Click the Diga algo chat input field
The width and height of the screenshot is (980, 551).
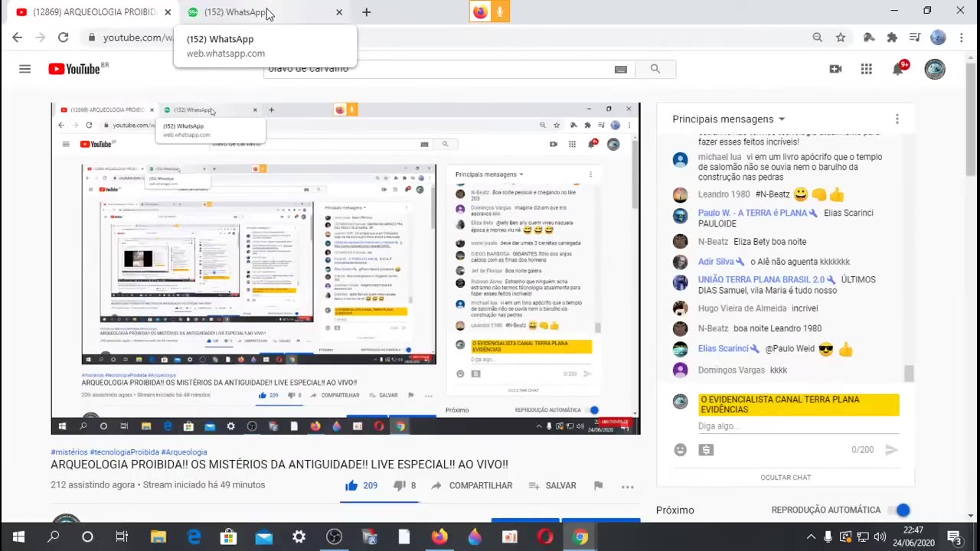(x=799, y=426)
